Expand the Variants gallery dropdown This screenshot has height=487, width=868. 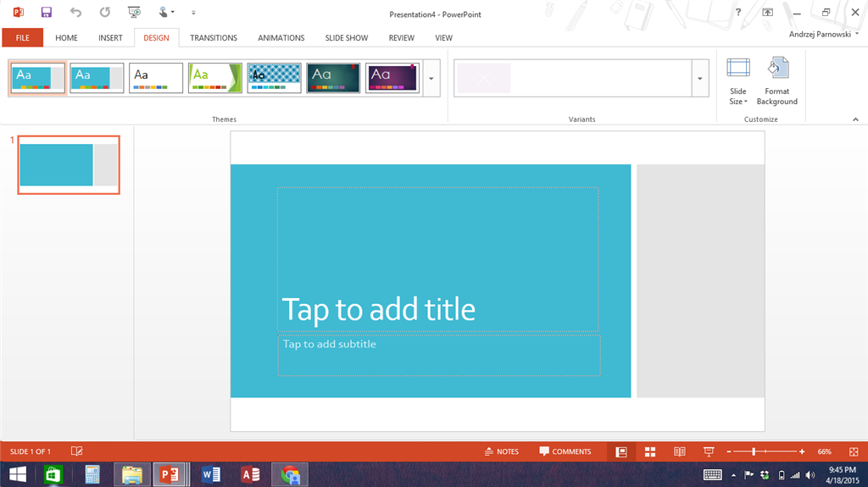[700, 78]
